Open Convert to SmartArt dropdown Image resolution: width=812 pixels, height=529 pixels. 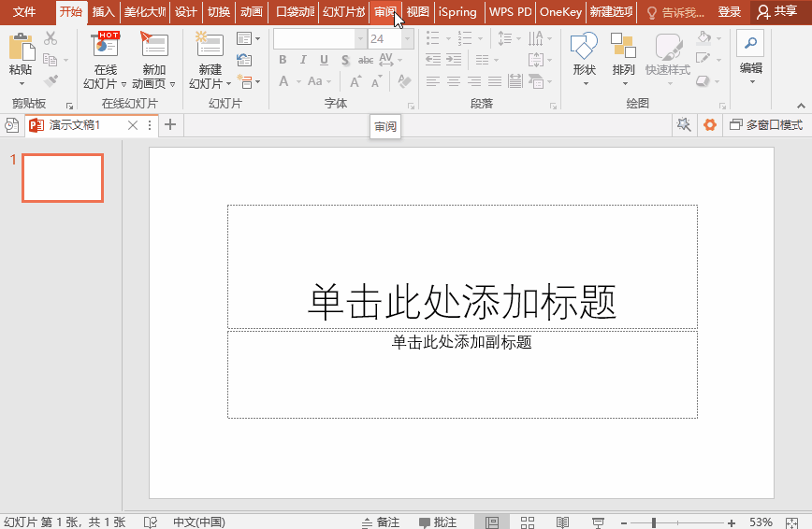(x=540, y=81)
